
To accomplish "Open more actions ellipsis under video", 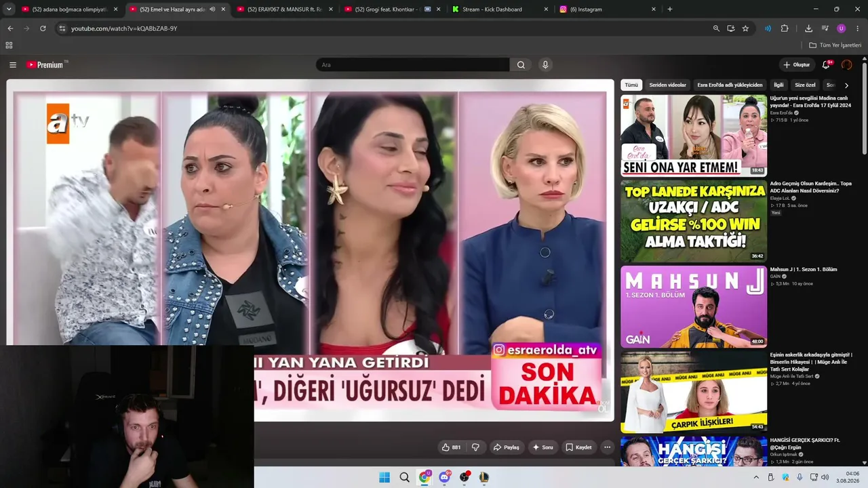I will point(608,447).
